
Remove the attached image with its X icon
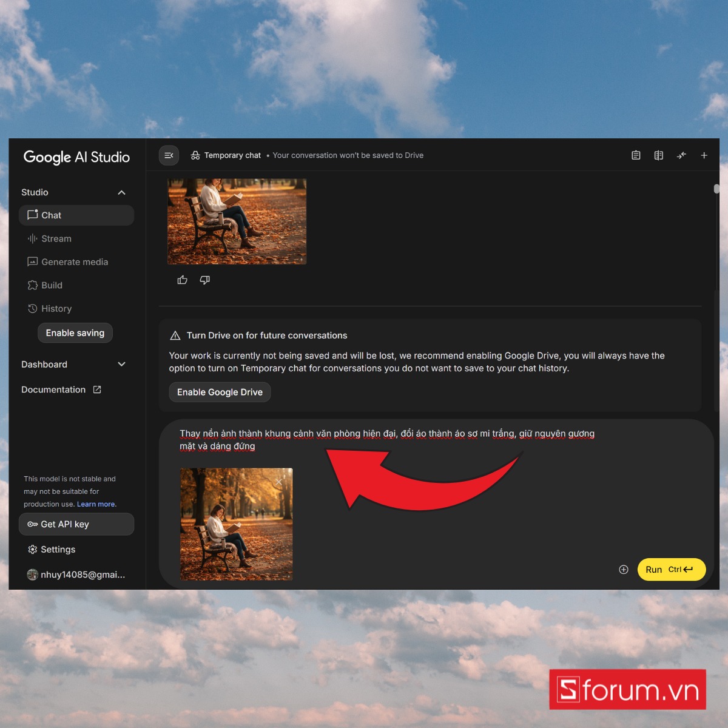pos(278,482)
